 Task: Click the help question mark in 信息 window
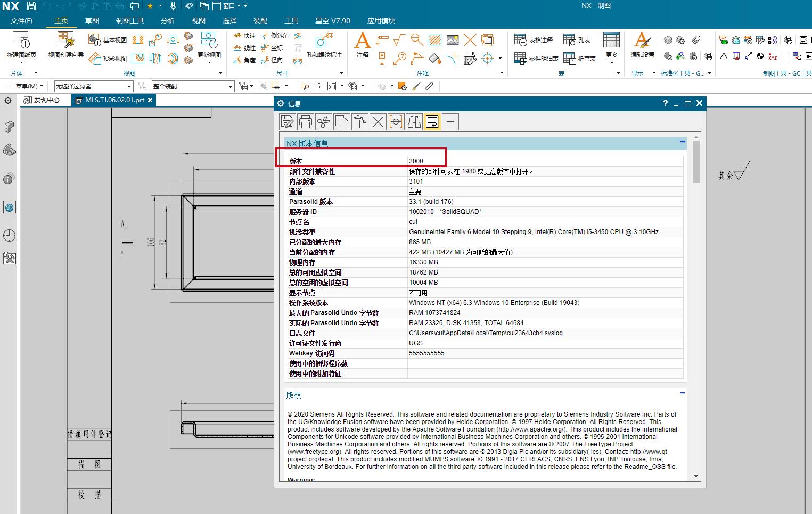click(665, 103)
